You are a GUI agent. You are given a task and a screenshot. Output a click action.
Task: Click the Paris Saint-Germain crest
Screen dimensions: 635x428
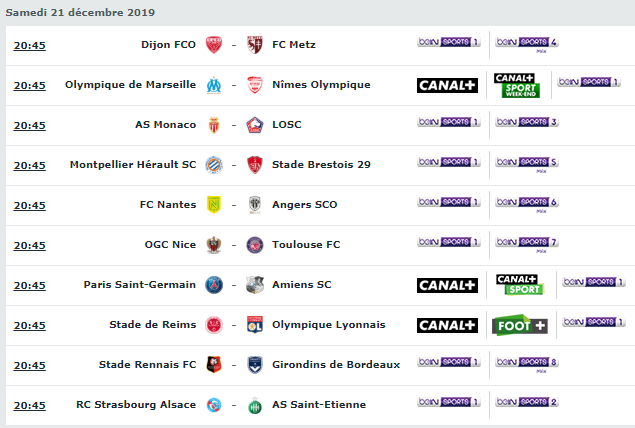[x=214, y=285]
